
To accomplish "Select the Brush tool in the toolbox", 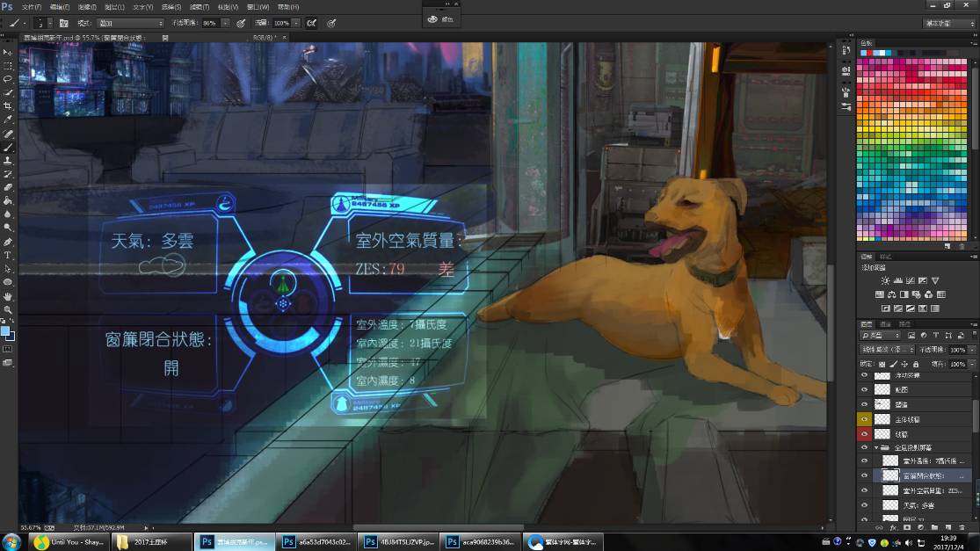I will 8,148.
